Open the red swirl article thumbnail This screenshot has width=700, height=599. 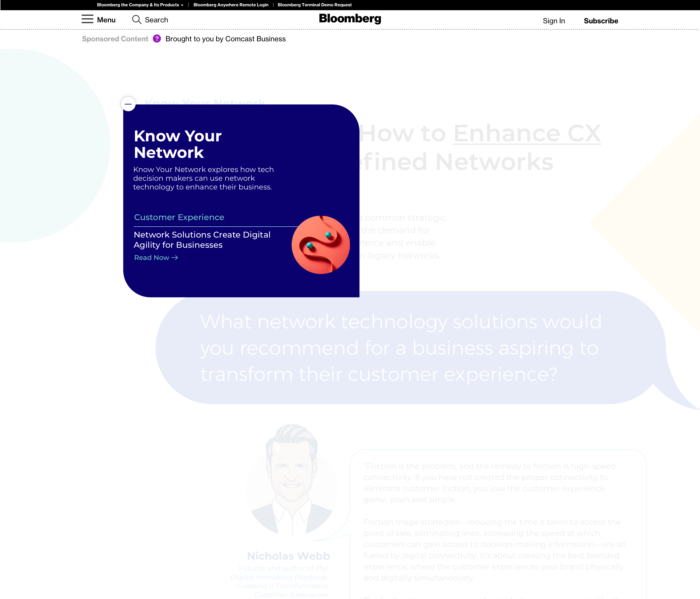coord(321,245)
